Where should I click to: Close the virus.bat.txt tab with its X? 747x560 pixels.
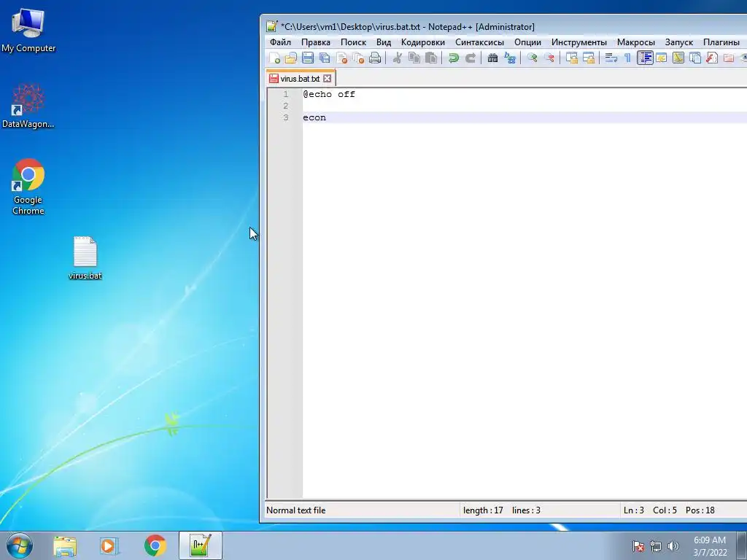click(x=328, y=79)
